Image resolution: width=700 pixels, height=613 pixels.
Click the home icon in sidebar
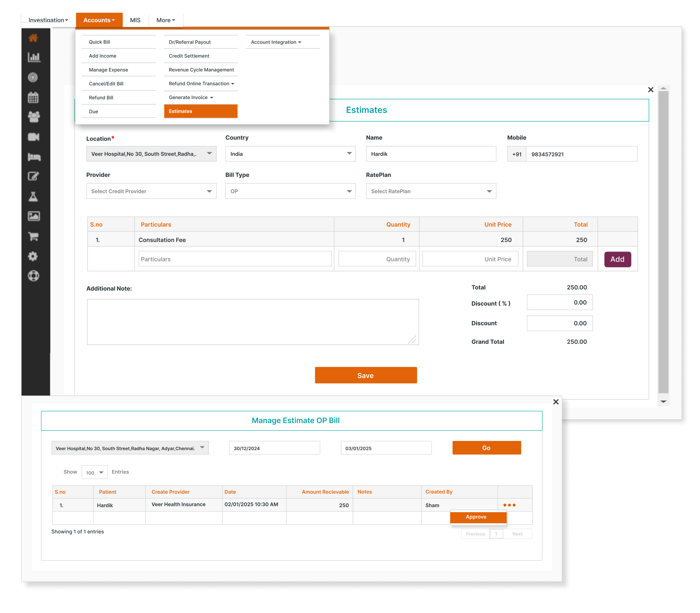(33, 38)
